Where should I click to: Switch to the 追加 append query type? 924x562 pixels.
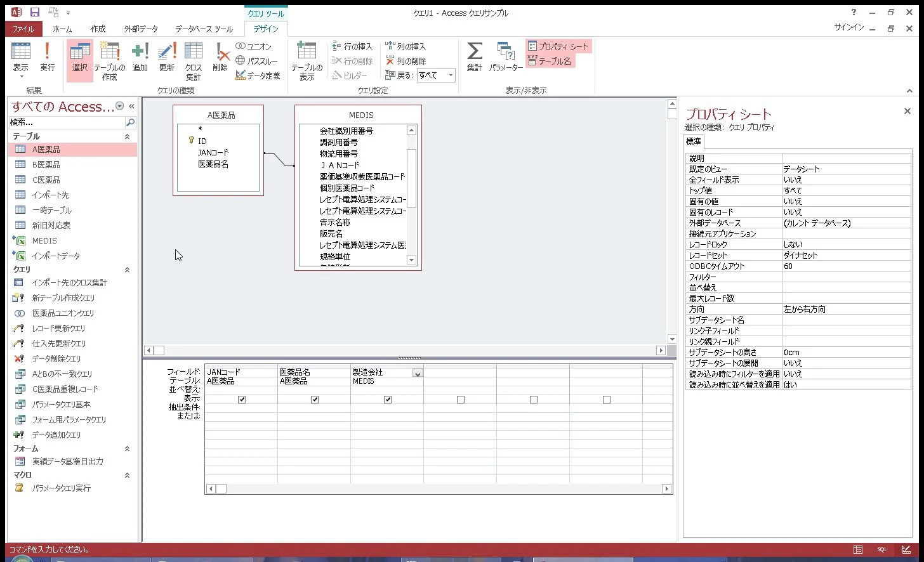pos(140,57)
